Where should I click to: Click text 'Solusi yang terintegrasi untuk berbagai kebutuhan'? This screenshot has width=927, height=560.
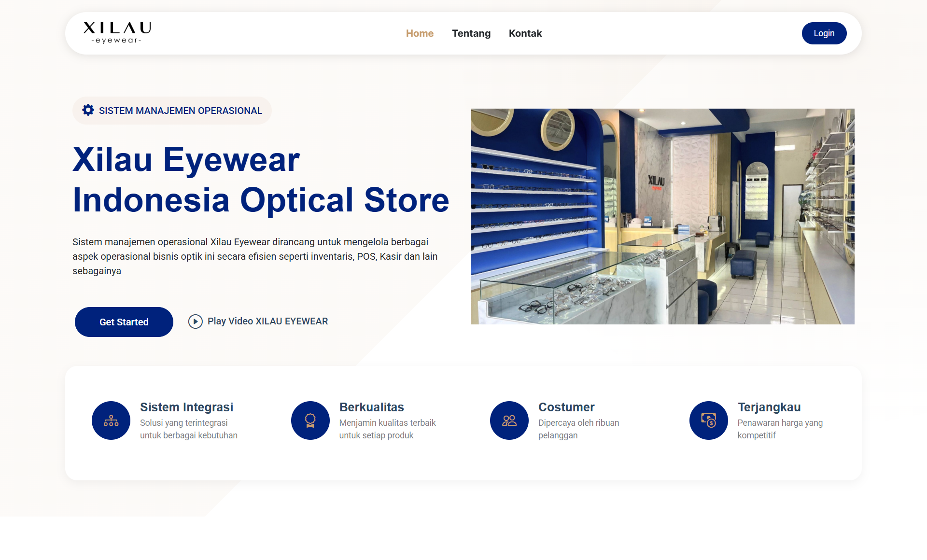coord(189,429)
